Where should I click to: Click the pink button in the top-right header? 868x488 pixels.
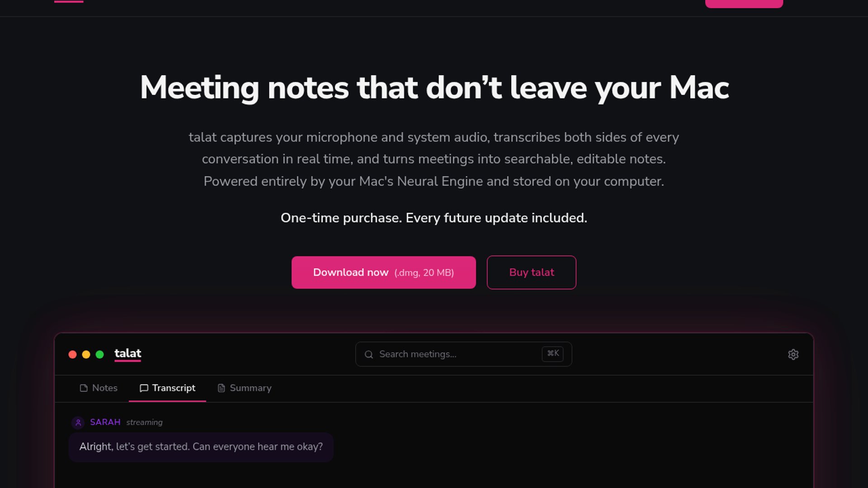pyautogui.click(x=744, y=4)
